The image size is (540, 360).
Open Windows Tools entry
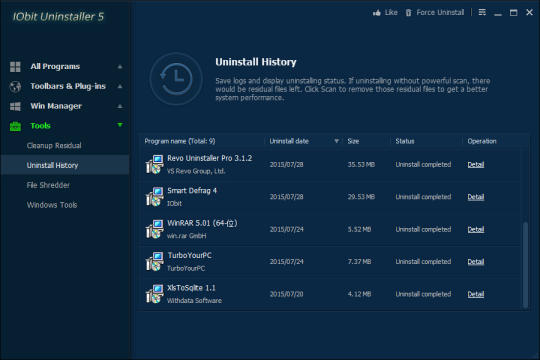tap(52, 205)
